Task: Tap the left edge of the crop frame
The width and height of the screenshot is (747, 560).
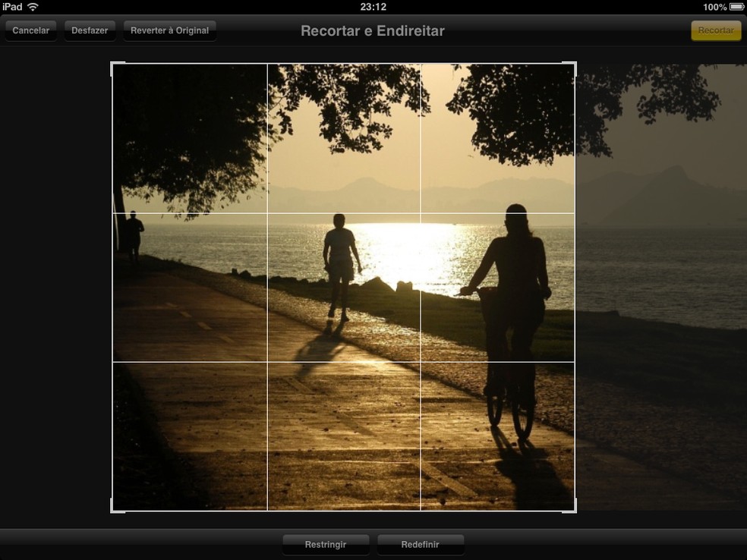Action: click(x=113, y=287)
